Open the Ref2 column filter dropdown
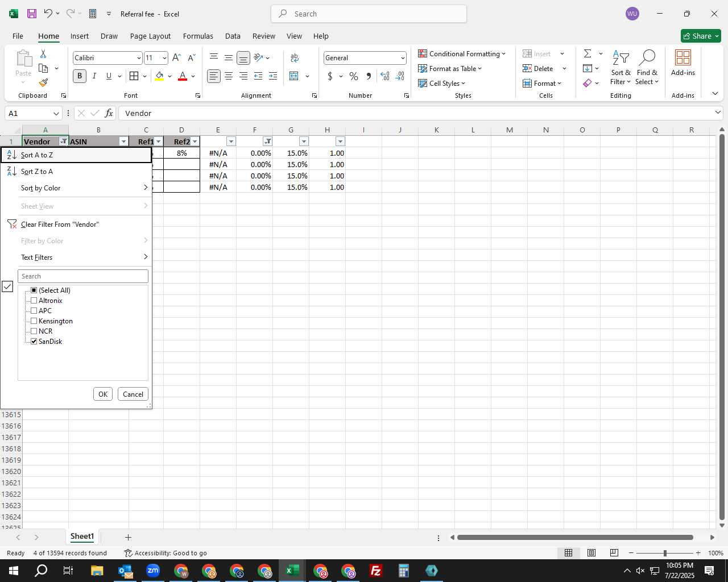The height and width of the screenshot is (582, 728). pyautogui.click(x=195, y=142)
